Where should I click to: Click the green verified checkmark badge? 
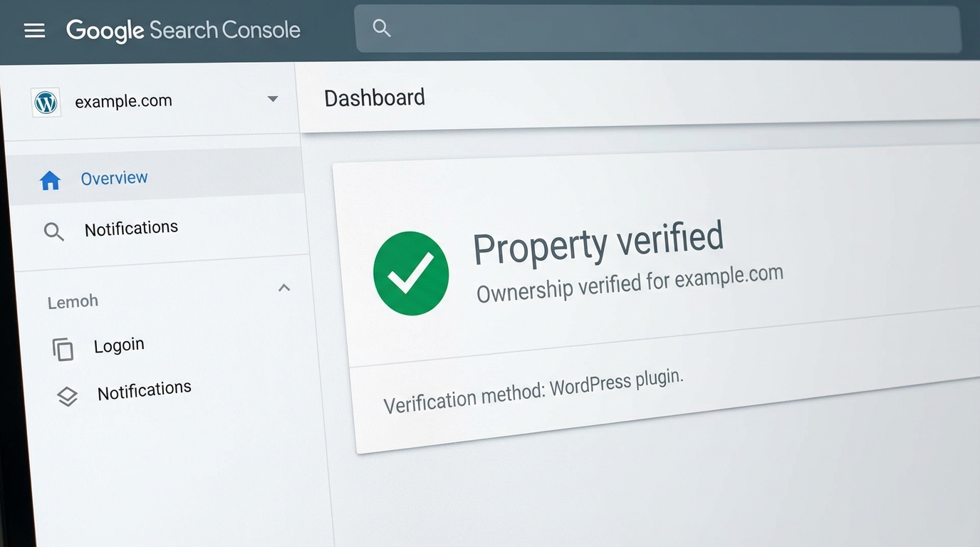[411, 272]
